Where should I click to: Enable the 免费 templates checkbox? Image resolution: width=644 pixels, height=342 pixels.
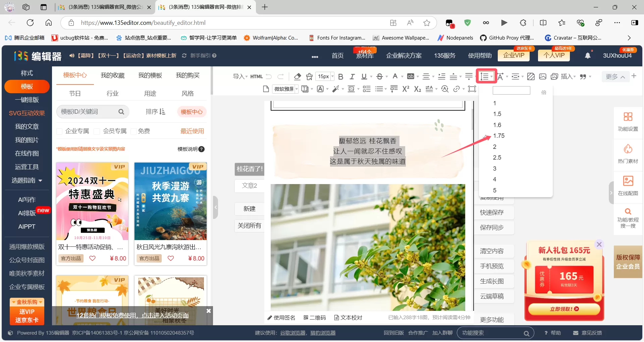[x=133, y=131]
